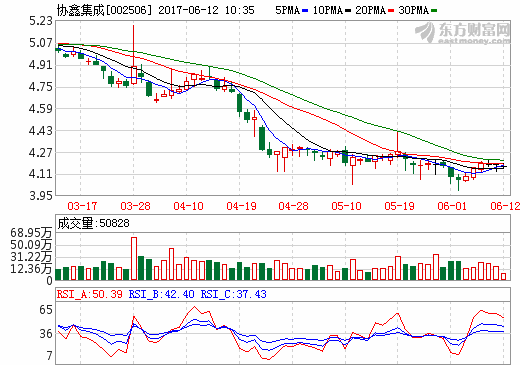The image size is (520, 365).
Task: Click the 04-19 date label
Action: 241,206
